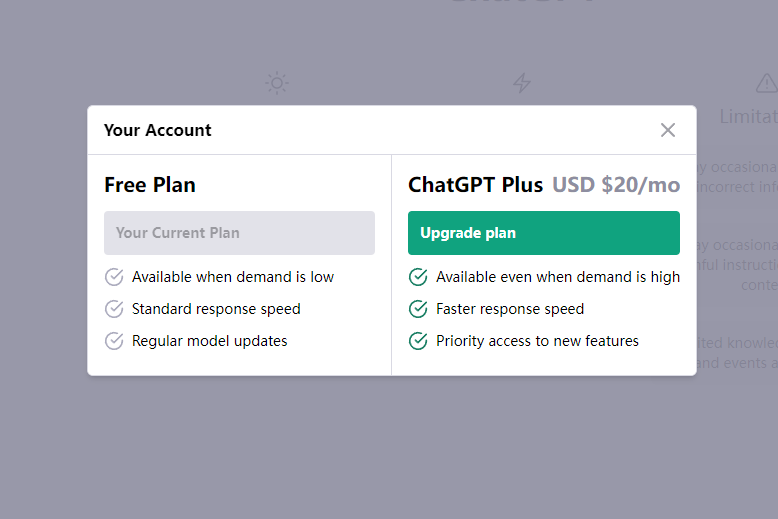This screenshot has height=519, width=778.
Task: Click green checkmark beside Priority access to new features
Action: pos(418,341)
